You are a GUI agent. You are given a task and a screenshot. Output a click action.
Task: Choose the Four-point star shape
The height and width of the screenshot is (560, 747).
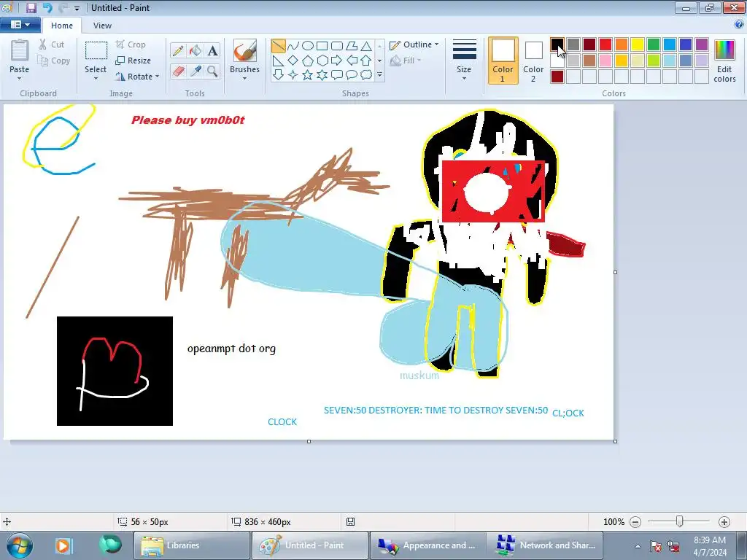tap(293, 75)
